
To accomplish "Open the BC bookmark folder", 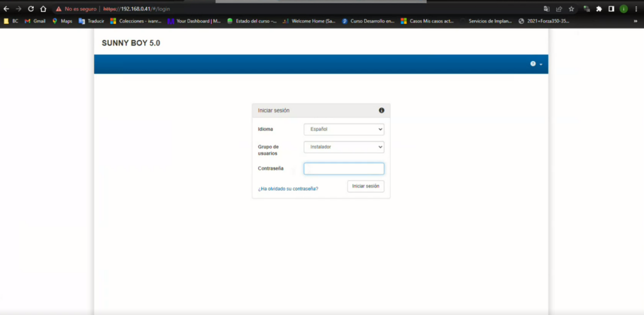I will pyautogui.click(x=11, y=21).
